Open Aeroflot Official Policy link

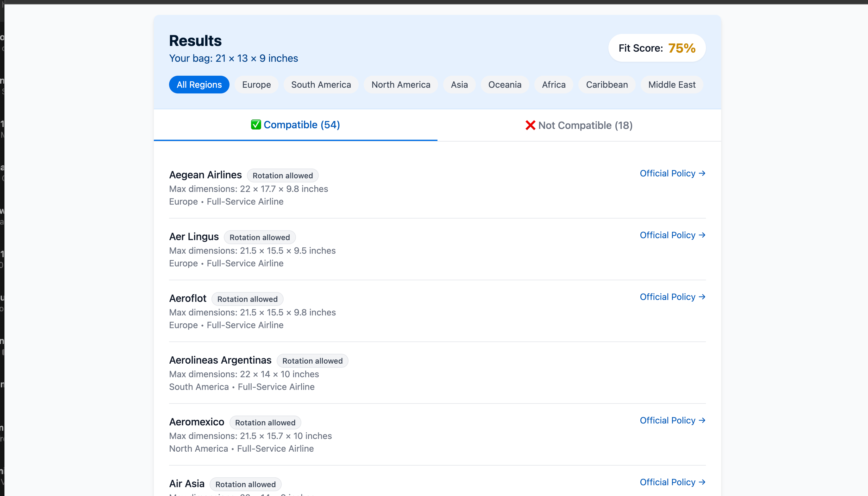[673, 297]
